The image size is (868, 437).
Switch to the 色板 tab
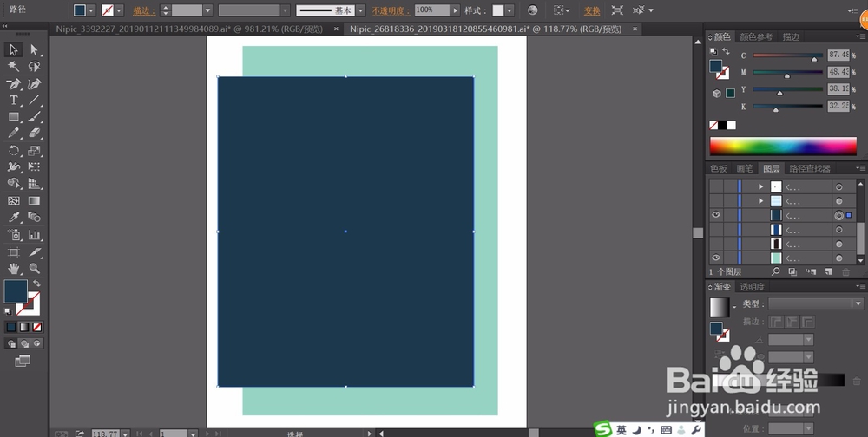pos(719,169)
